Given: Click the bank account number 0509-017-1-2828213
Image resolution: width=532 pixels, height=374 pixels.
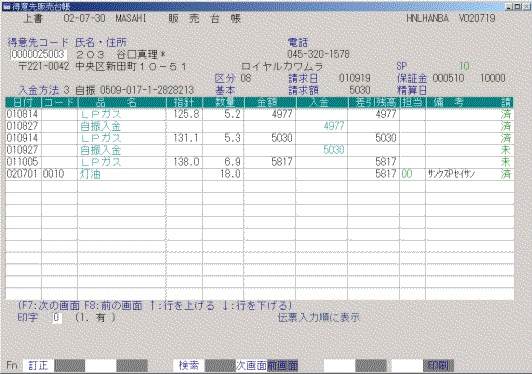Looking at the screenshot, I should tap(147, 90).
